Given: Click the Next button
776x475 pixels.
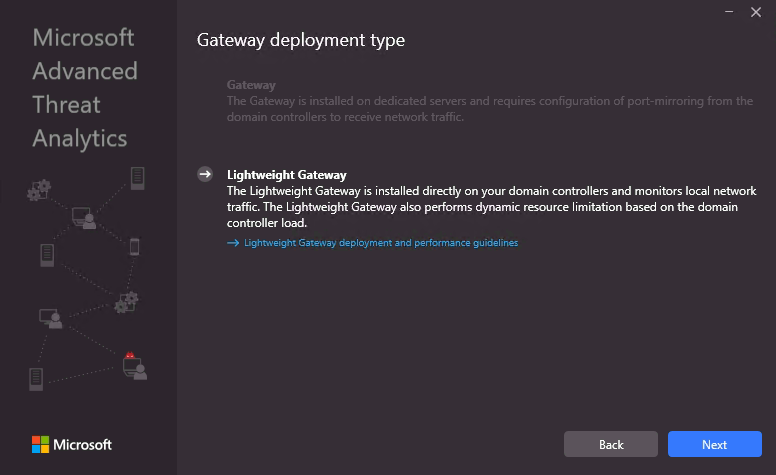Looking at the screenshot, I should (715, 444).
